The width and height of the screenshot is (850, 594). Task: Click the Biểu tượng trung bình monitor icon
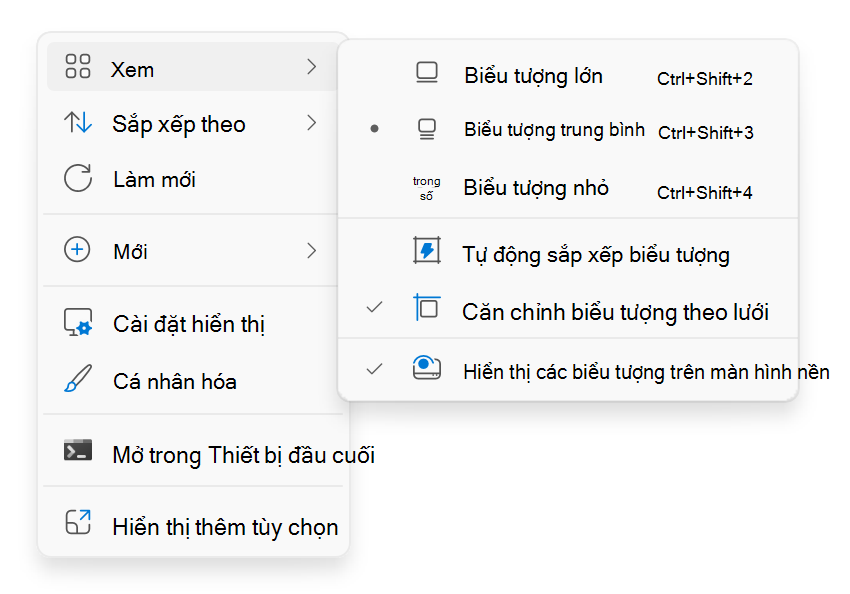tap(427, 129)
